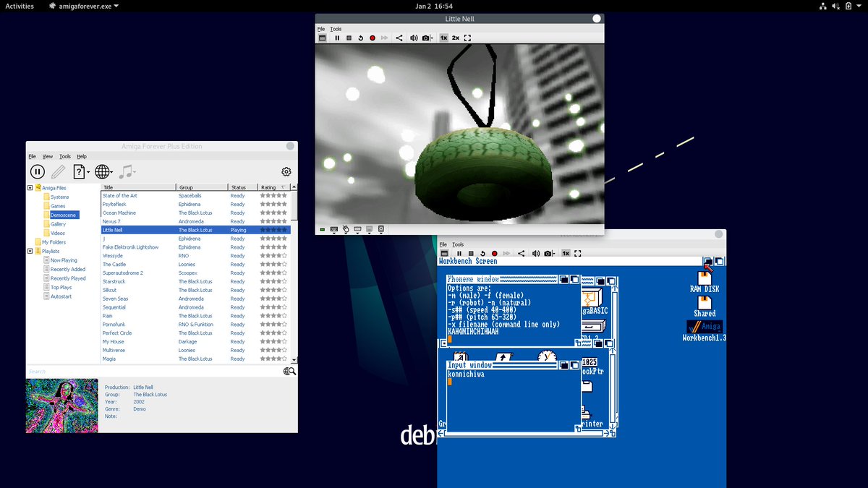Open File menu in Little Nell window

click(x=321, y=29)
